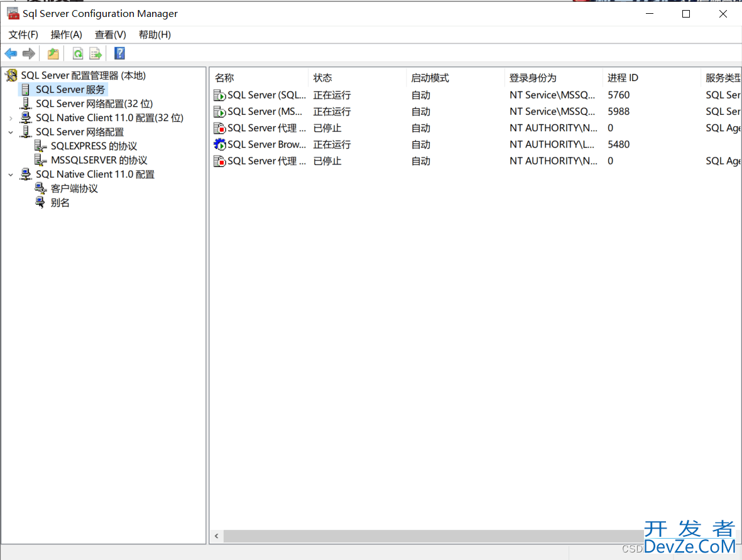The height and width of the screenshot is (560, 742).
Task: Collapse the SQL Native Client 11.0 配置 node
Action: coord(11,175)
